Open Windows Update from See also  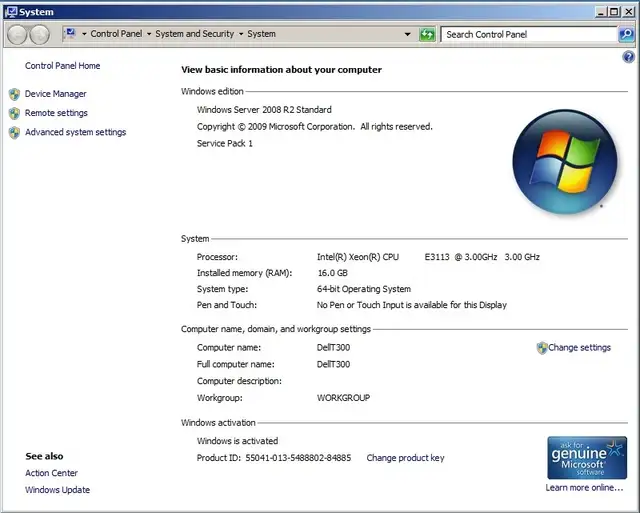coord(57,490)
